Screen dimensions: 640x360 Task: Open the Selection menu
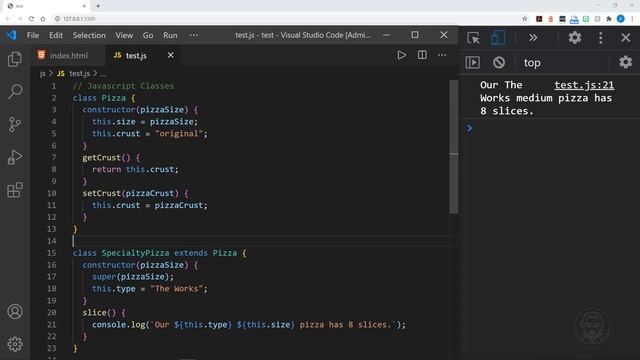point(89,35)
